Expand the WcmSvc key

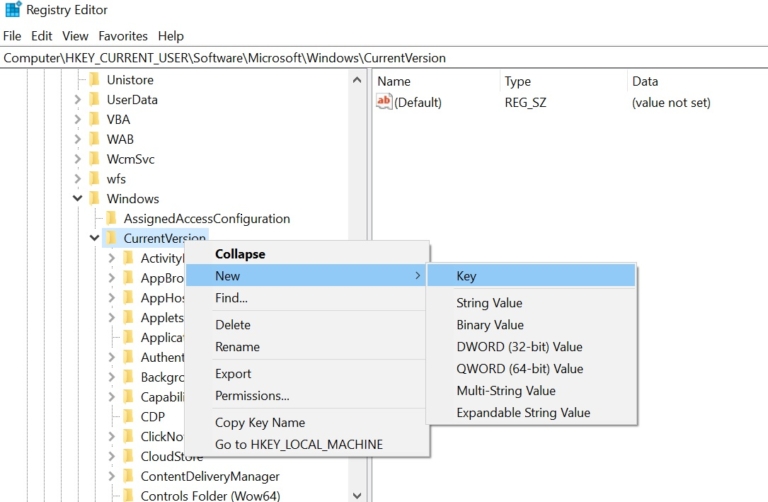pos(77,159)
